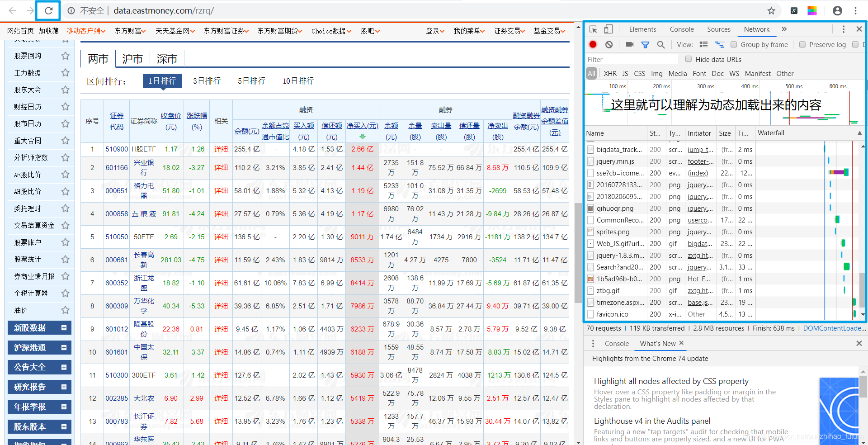Check the box for sse?cb=icome request

click(x=590, y=173)
